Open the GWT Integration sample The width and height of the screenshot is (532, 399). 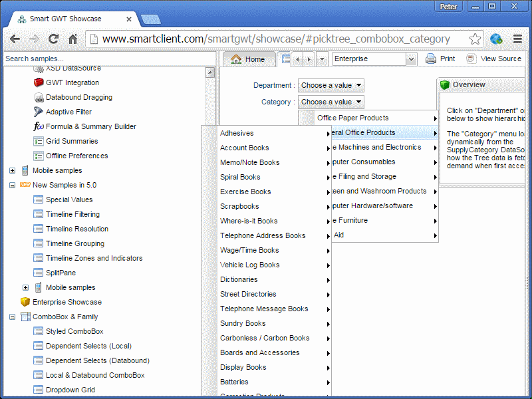[72, 82]
